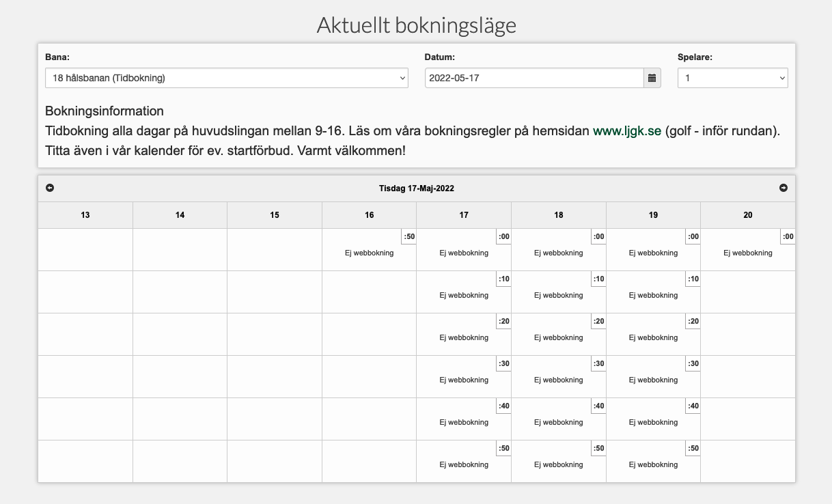
Task: Select the 18:20 time slot
Action: point(559,335)
